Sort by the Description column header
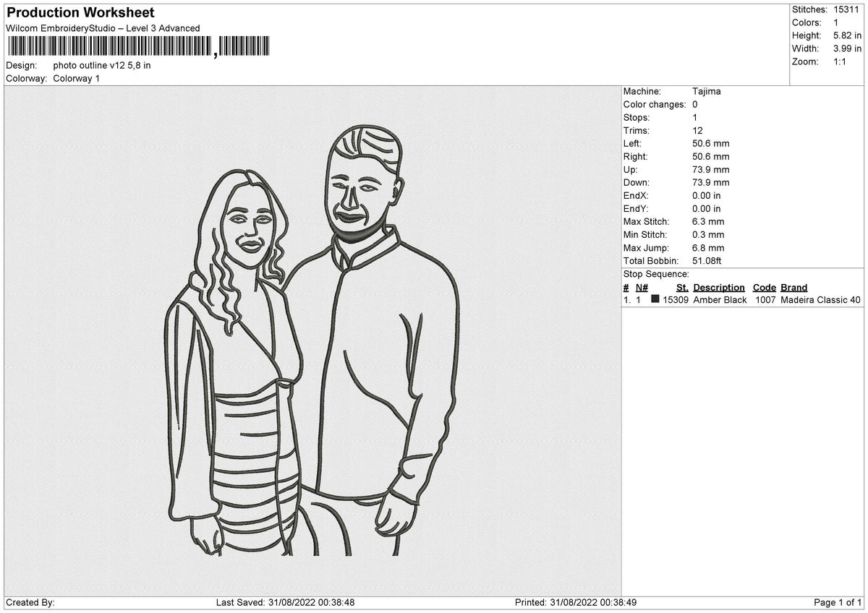Image resolution: width=868 pixels, height=613 pixels. pos(718,287)
